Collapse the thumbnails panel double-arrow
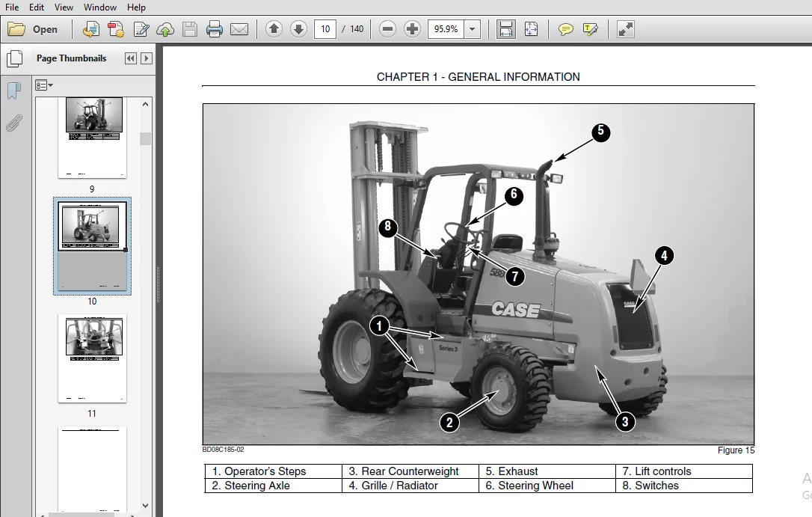This screenshot has width=812, height=517. tap(131, 58)
